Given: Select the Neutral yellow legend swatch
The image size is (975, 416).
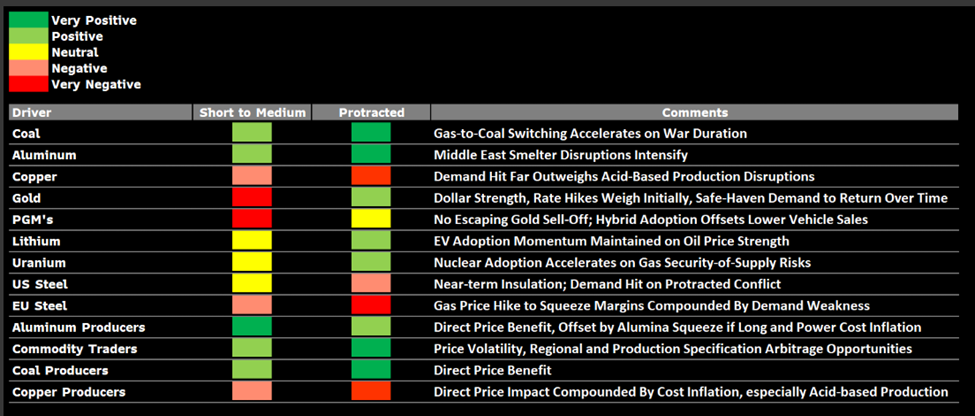Looking at the screenshot, I should (x=27, y=52).
